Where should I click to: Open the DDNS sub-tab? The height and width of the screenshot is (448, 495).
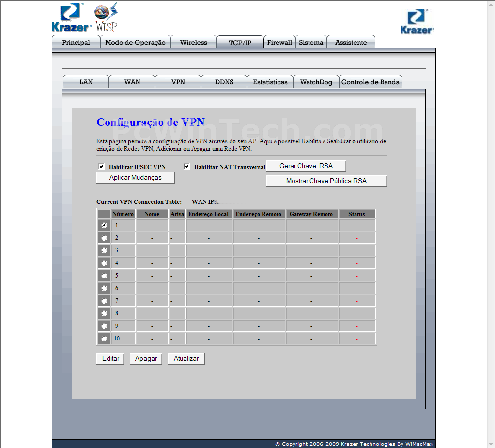coord(224,82)
